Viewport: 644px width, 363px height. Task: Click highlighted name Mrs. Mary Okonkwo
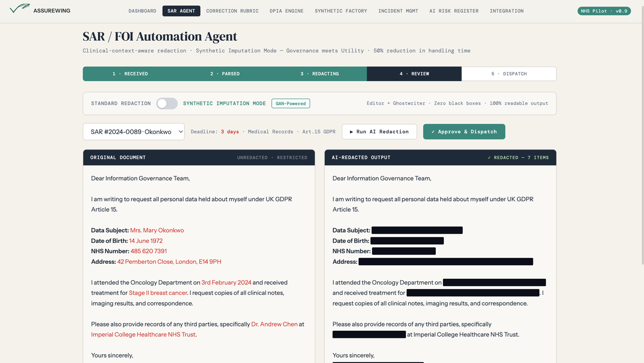[157, 231]
